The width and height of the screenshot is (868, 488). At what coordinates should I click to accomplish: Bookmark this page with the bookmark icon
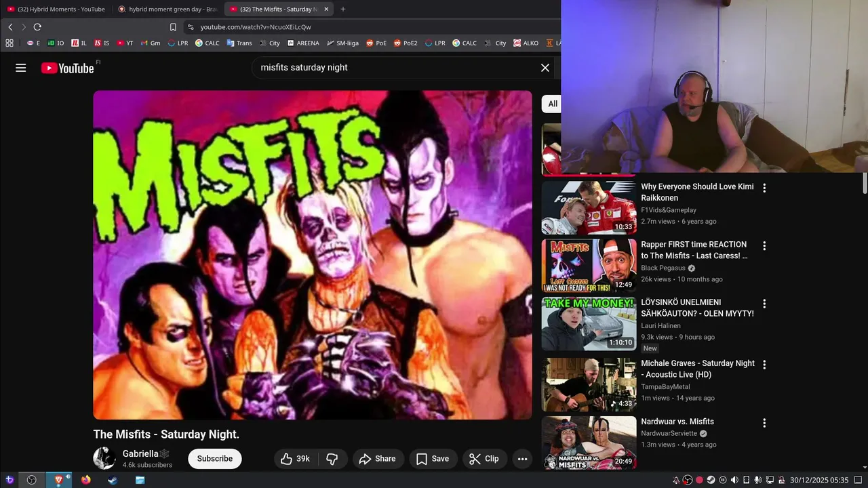[x=173, y=27]
